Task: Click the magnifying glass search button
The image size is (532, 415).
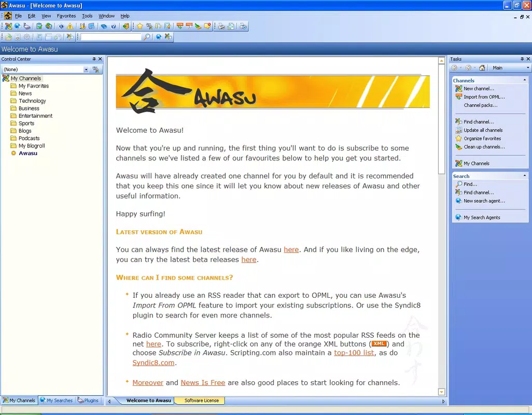Action: click(x=147, y=37)
